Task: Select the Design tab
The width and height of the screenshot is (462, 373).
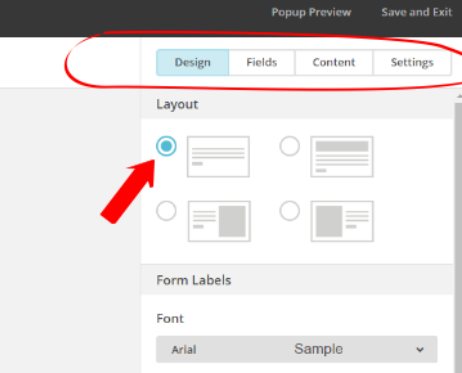Action: click(193, 62)
